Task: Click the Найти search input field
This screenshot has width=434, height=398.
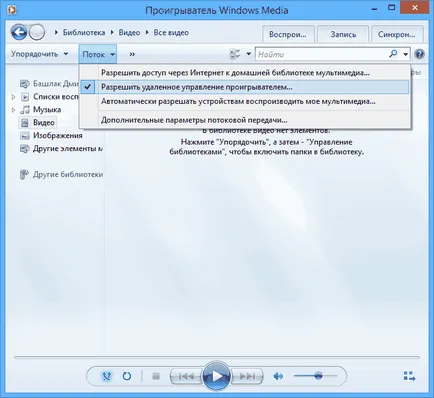Action: tap(322, 54)
